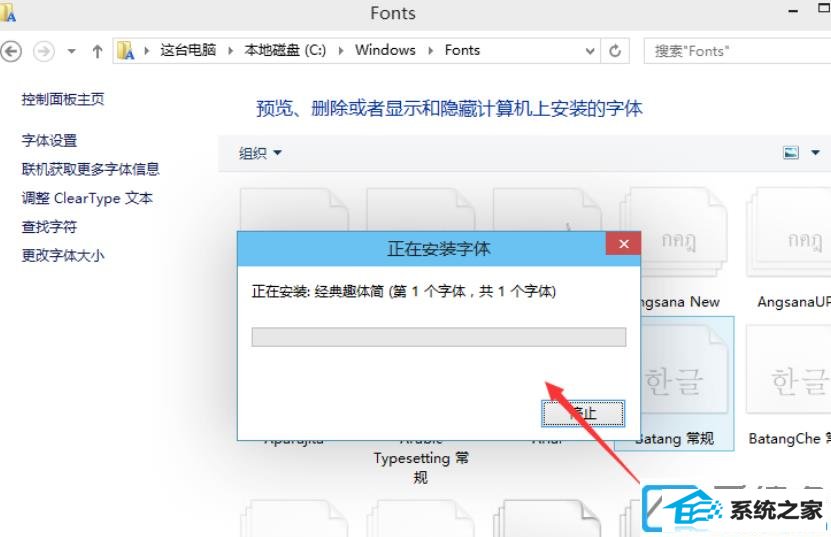
Task: Go back with the Back arrow
Action: pyautogui.click(x=11, y=51)
